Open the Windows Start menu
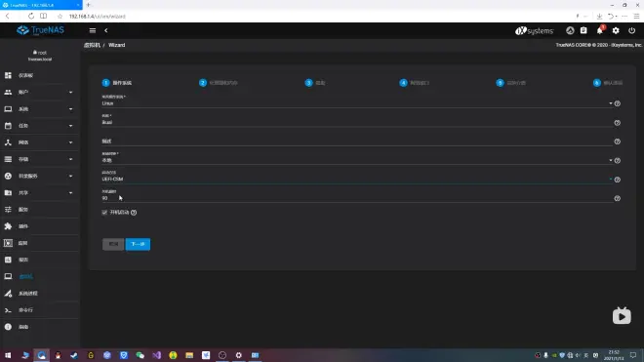This screenshot has height=362, width=644. pos(8,355)
